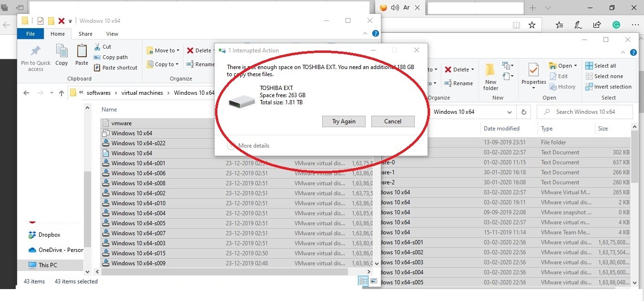Sort by Name column in left Explorer
This screenshot has height=301, width=644.
pos(109,110)
